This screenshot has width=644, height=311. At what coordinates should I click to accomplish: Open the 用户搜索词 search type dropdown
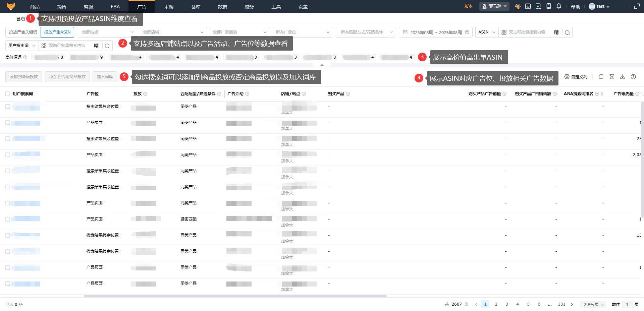tap(22, 46)
